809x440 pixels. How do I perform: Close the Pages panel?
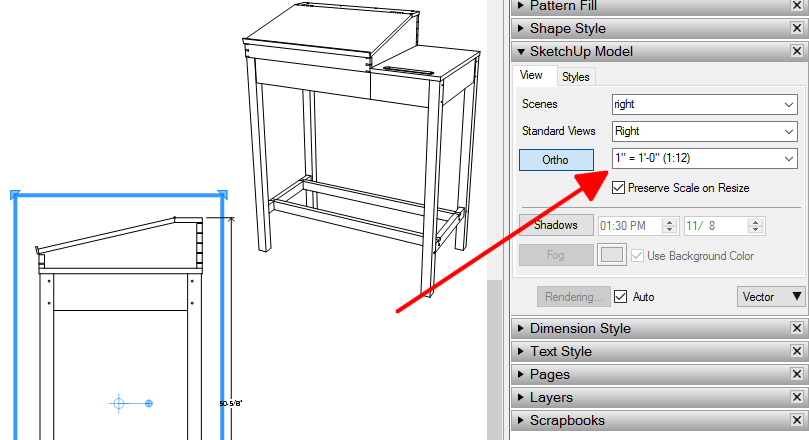pyautogui.click(x=797, y=374)
